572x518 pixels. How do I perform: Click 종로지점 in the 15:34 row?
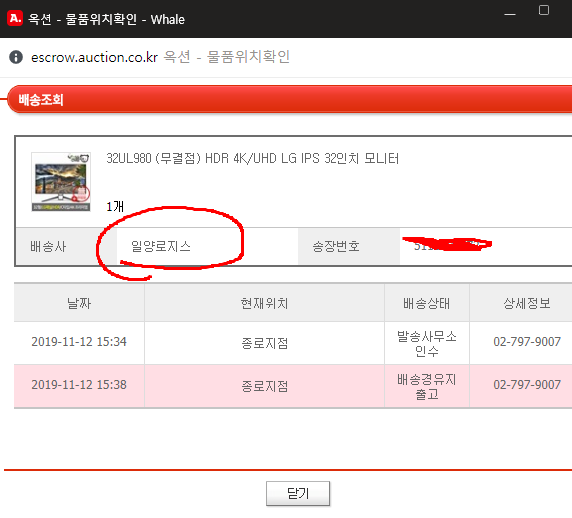pyautogui.click(x=264, y=343)
